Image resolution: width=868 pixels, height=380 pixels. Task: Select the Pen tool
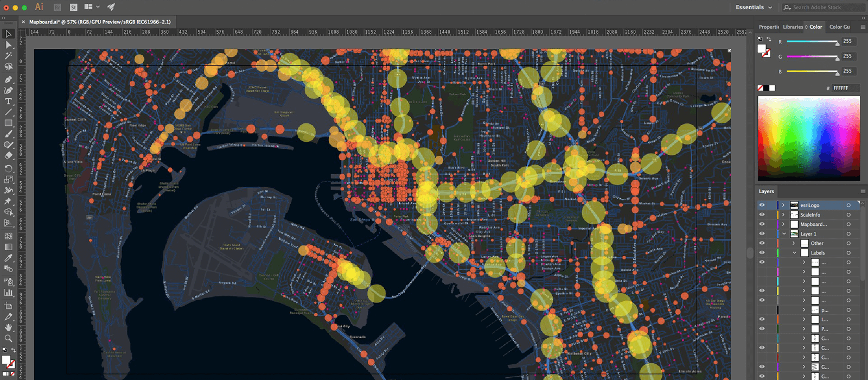[x=9, y=79]
